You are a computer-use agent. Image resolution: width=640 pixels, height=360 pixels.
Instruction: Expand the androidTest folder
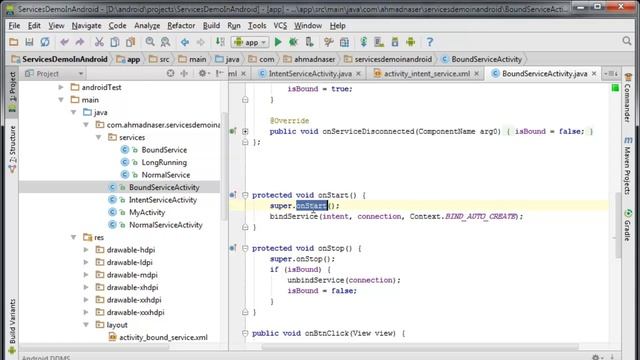click(61, 87)
